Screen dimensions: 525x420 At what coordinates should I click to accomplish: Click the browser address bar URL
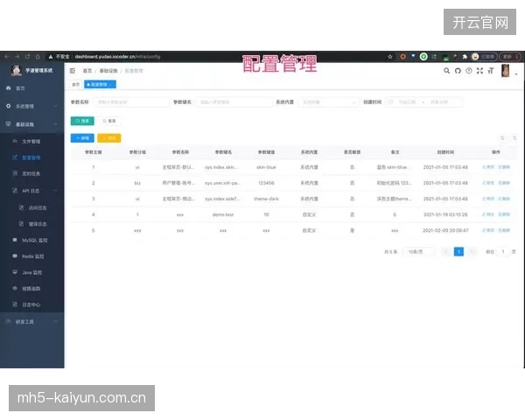point(117,57)
